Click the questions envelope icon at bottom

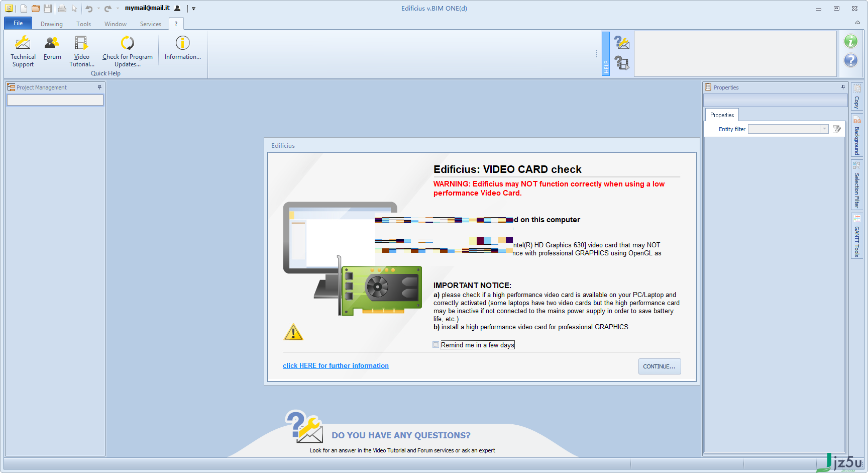(x=304, y=426)
